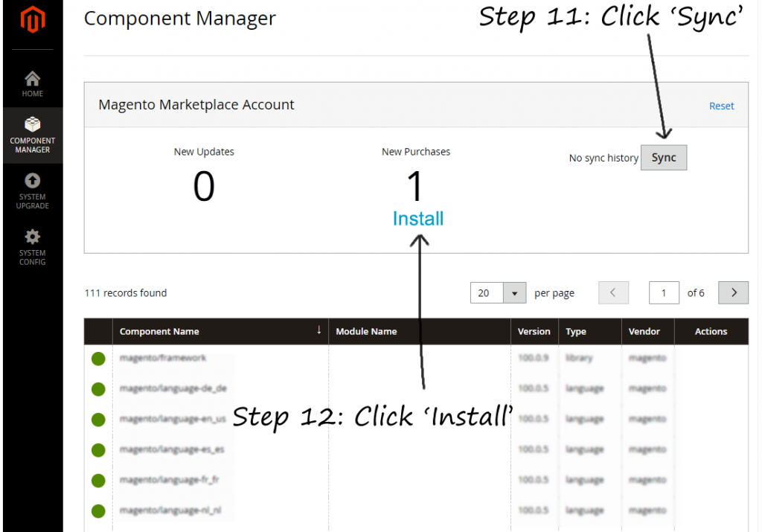Open System Config gear icon
This screenshot has width=762, height=532.
32,237
